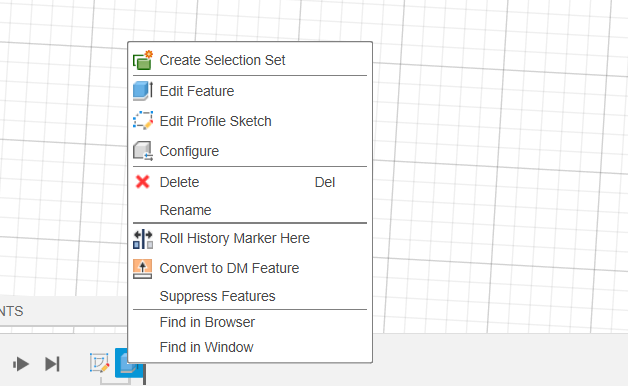Select Convert to DM Feature

pyautogui.click(x=250, y=268)
